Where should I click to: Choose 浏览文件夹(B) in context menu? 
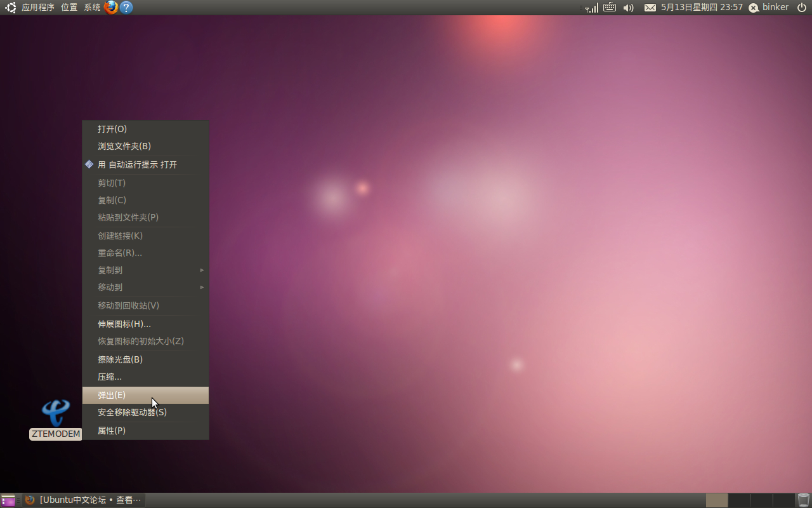[145, 146]
